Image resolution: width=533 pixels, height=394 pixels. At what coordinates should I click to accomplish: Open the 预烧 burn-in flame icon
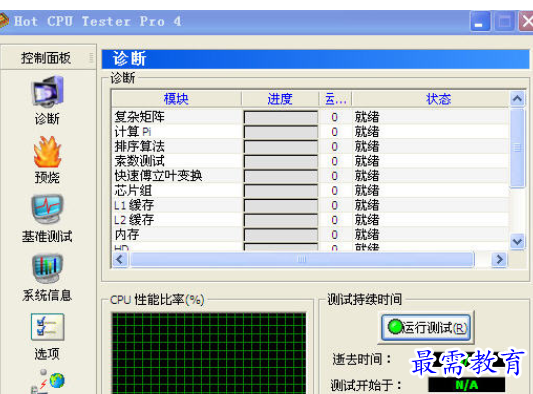point(47,151)
